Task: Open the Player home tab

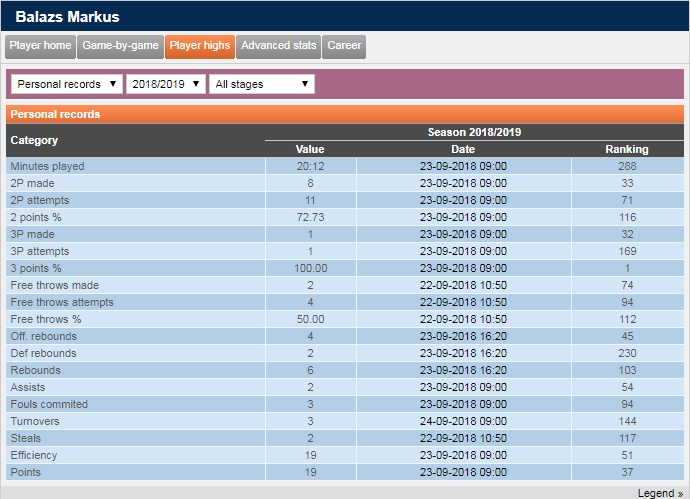Action: pyautogui.click(x=40, y=46)
